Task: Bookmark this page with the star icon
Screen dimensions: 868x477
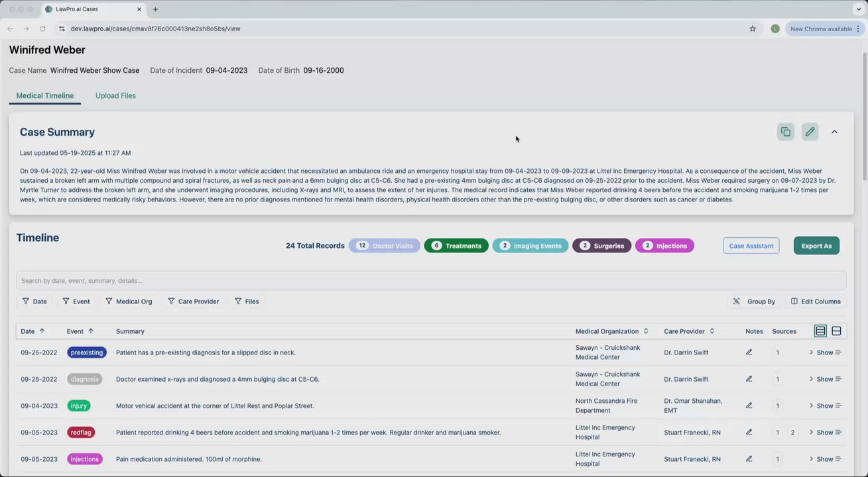Action: [x=753, y=28]
